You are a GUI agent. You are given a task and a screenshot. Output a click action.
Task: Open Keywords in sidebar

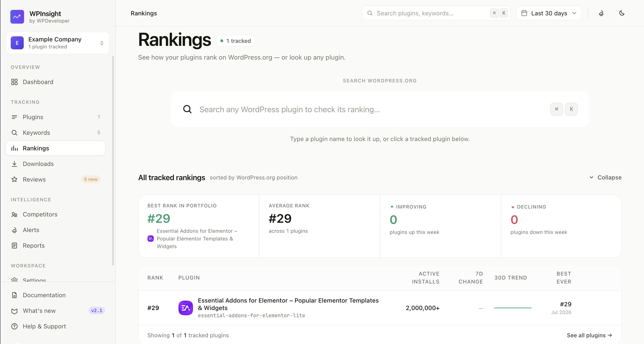pyautogui.click(x=56, y=132)
